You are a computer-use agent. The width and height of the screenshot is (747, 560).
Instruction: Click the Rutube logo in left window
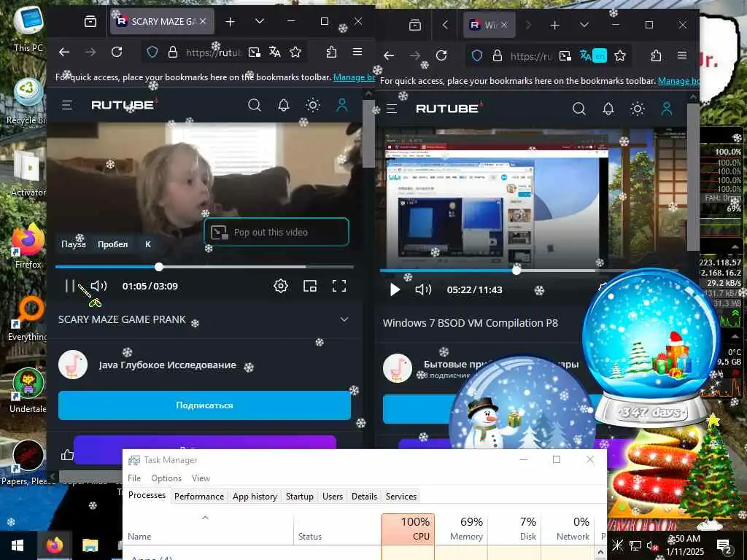pos(123,105)
